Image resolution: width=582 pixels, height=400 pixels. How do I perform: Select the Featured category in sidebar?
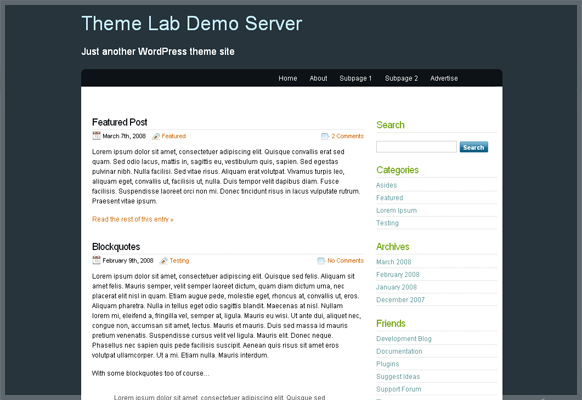tap(389, 198)
